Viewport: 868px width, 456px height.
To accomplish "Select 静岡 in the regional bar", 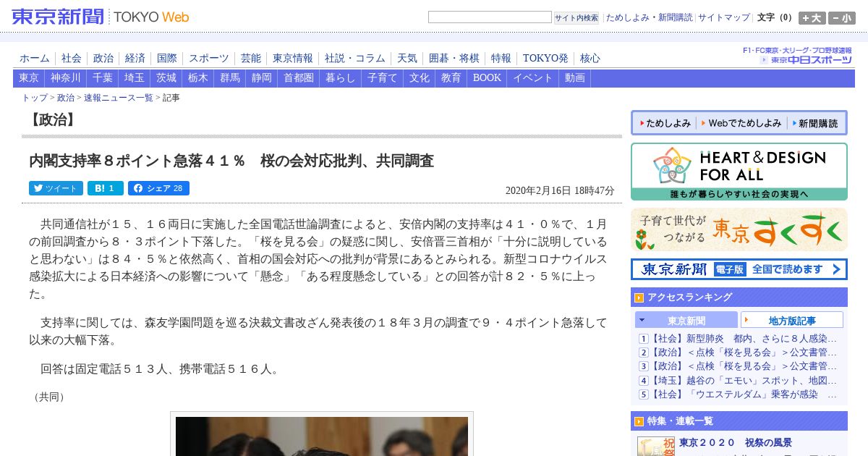I will 262,78.
